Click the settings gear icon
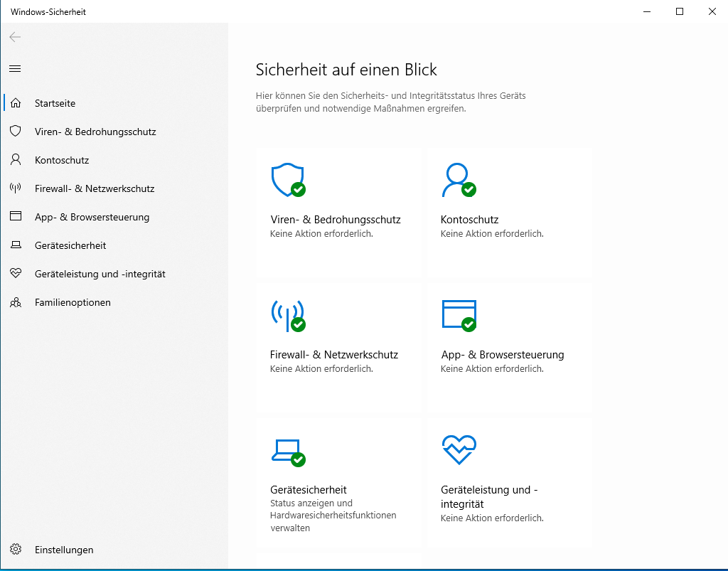This screenshot has height=571, width=728. pos(16,549)
